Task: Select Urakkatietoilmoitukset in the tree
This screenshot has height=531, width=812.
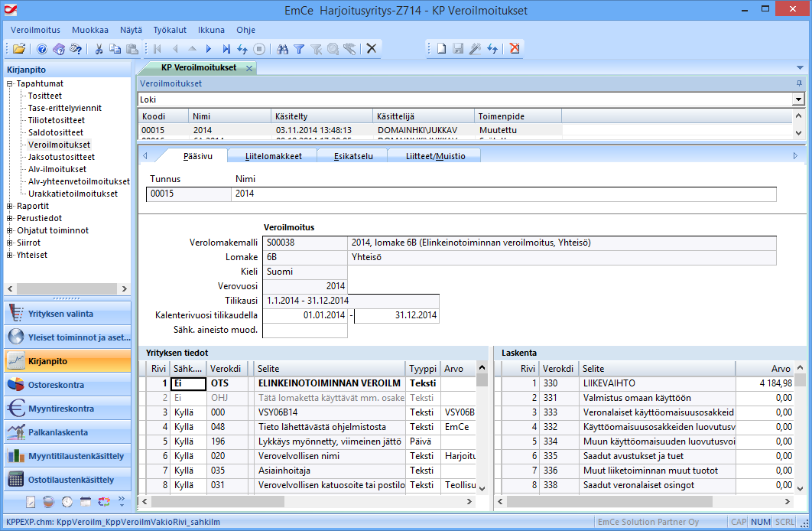Action: coord(73,194)
